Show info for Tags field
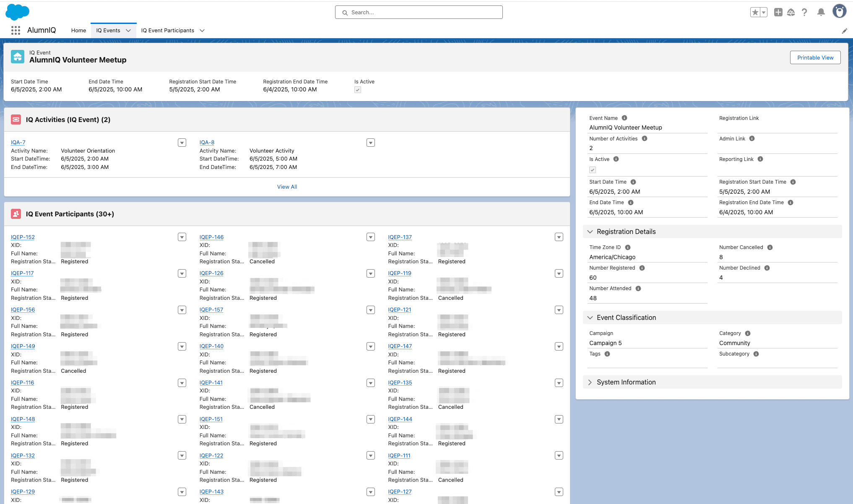Screen dimensions: 853x504 point(607,353)
